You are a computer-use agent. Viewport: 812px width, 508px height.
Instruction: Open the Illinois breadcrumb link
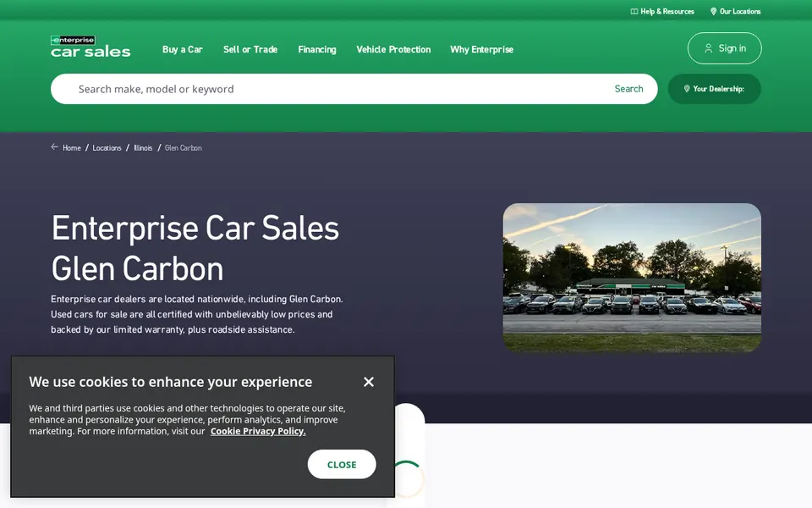(x=143, y=147)
